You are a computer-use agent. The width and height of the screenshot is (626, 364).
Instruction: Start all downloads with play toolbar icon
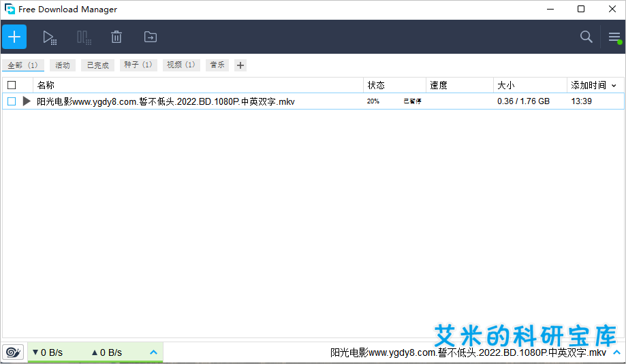point(50,37)
